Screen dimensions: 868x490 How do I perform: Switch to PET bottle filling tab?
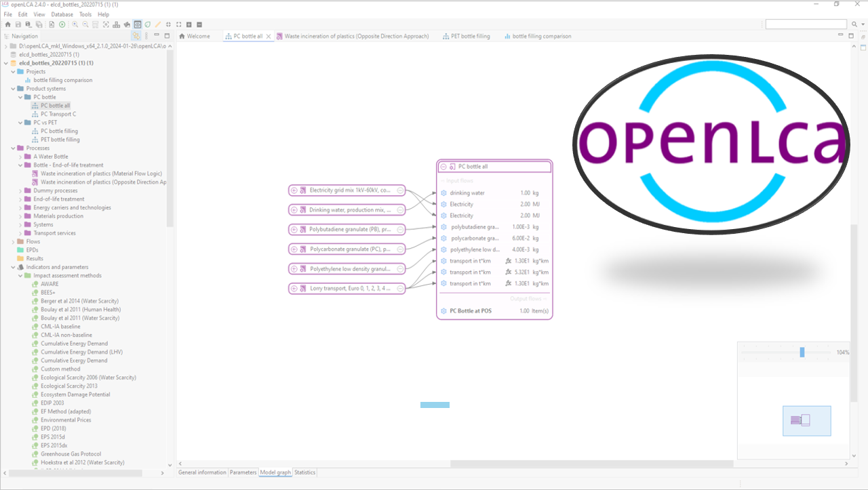(466, 36)
